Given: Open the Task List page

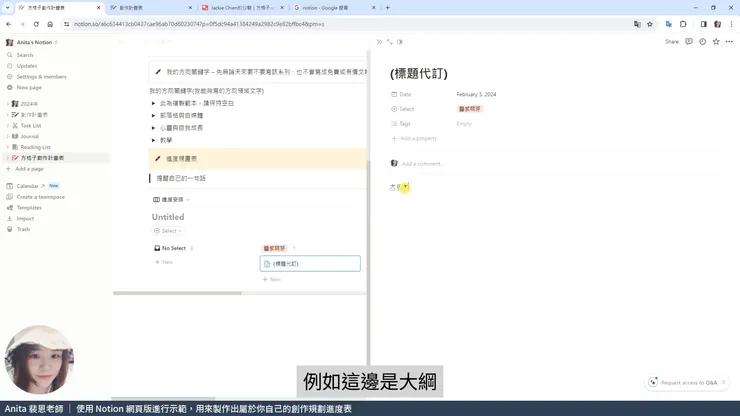Looking at the screenshot, I should point(31,126).
